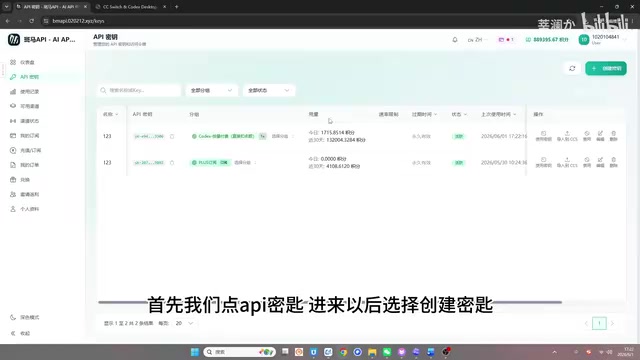Import first row's key to CCS
Screen dimensions: 640x360
coord(567,136)
